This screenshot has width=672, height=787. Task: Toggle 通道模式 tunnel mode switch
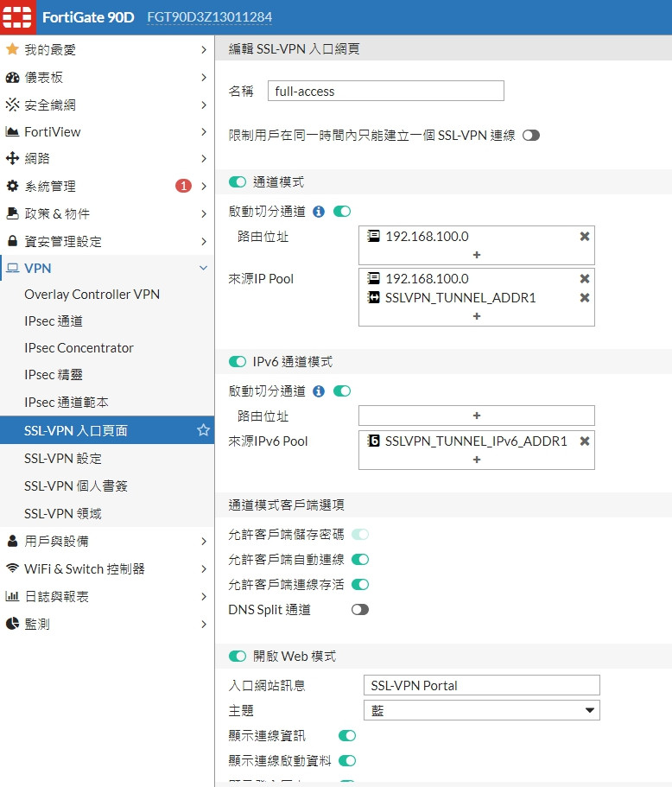coord(238,181)
